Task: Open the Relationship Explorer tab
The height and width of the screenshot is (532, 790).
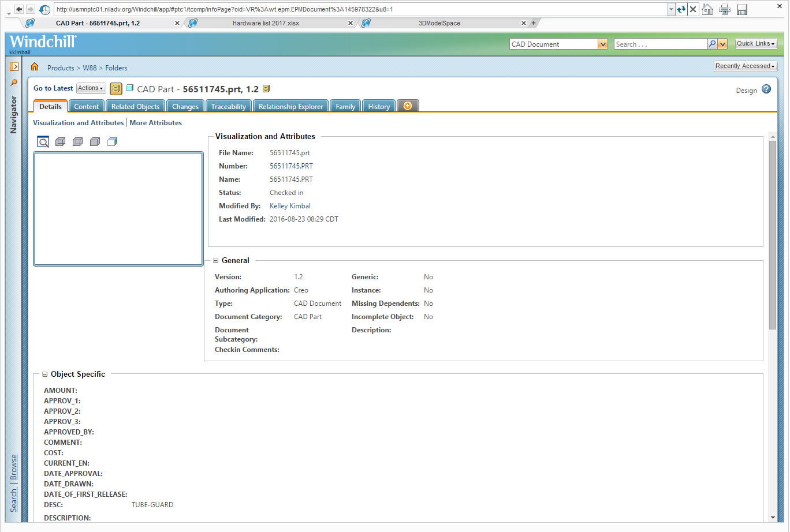Action: coord(291,106)
